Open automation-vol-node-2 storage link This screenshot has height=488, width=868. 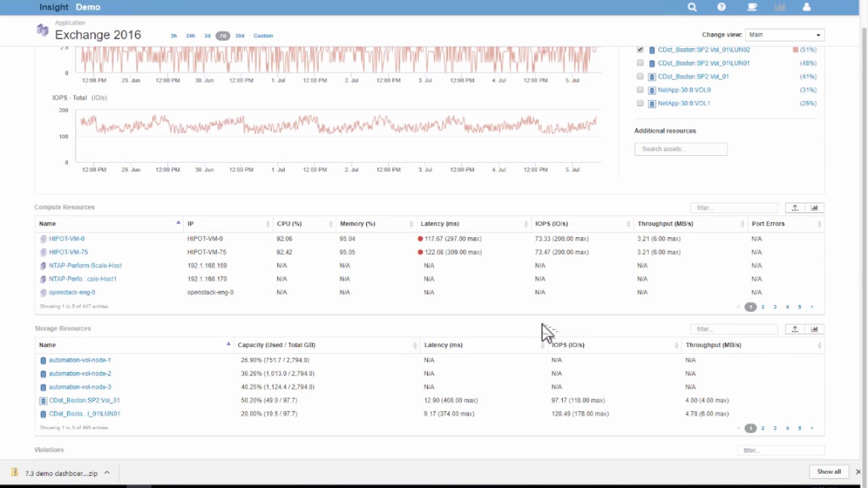click(80, 373)
